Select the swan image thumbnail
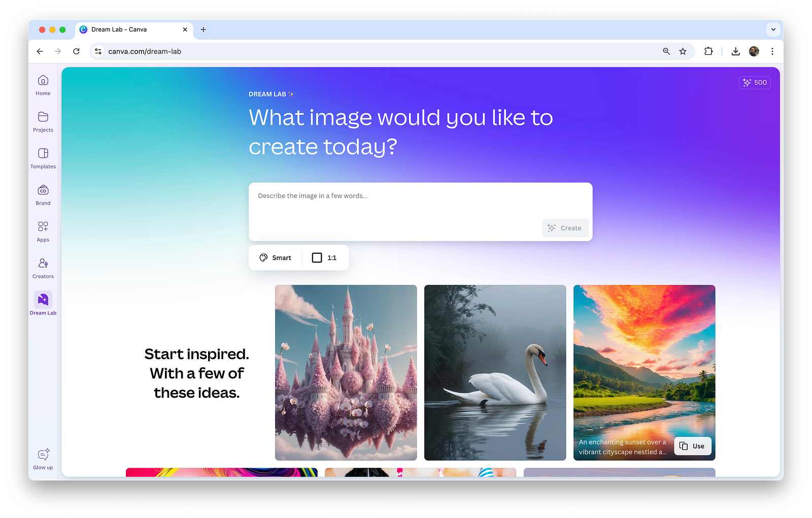This screenshot has width=812, height=518. point(495,372)
